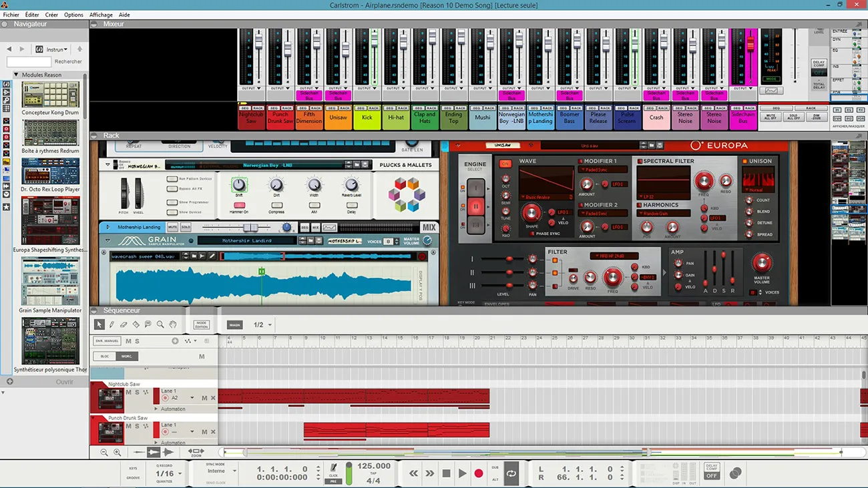Solo the Punch Drunk Saw track
Screen dimensions: 868x488
click(x=137, y=425)
